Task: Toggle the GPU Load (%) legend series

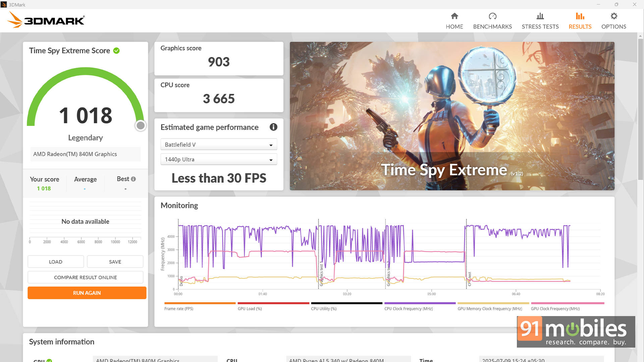Action: (x=250, y=309)
